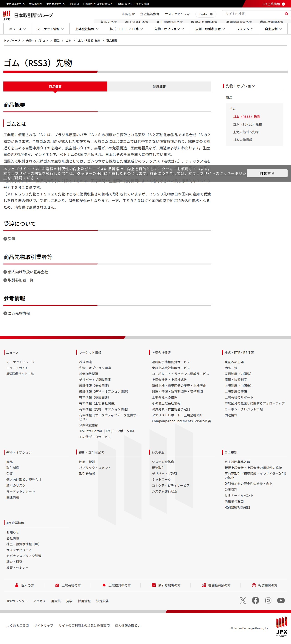Open ゴム先物情報 in sidebar
This screenshot has width=291, height=644.
pyautogui.click(x=242, y=140)
